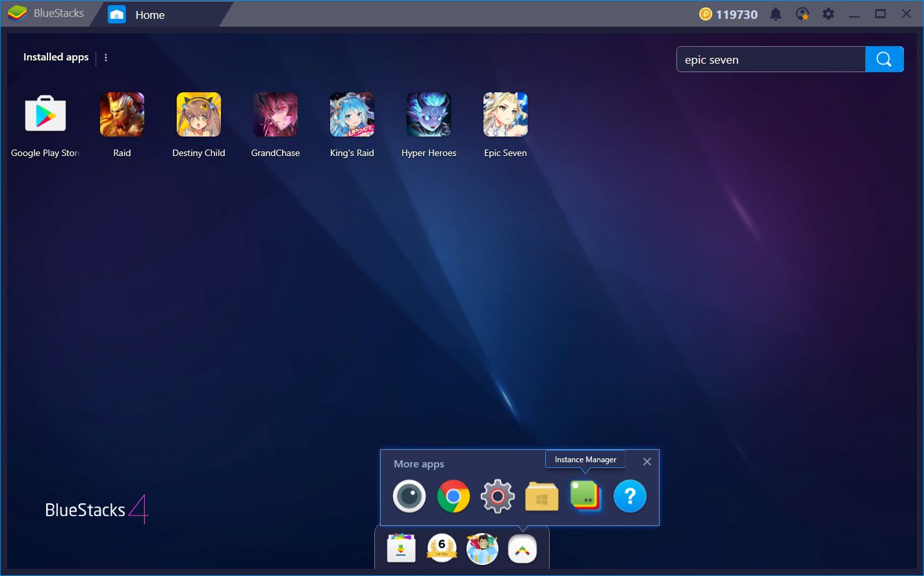Screen dimensions: 924x576
Task: Open the blue Help question mark icon
Action: pyautogui.click(x=630, y=497)
